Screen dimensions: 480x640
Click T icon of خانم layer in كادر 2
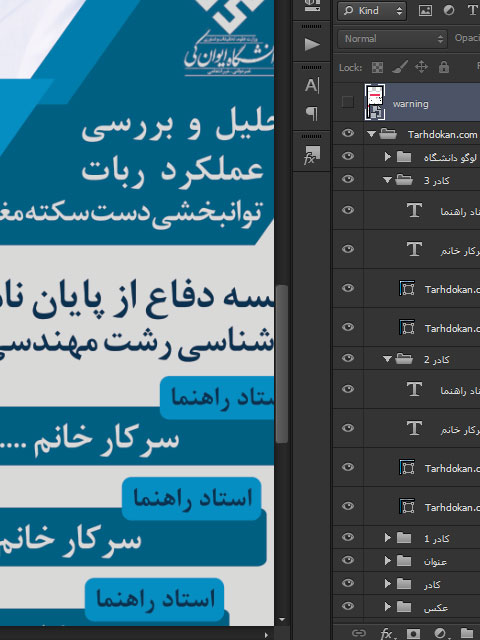pyautogui.click(x=414, y=428)
